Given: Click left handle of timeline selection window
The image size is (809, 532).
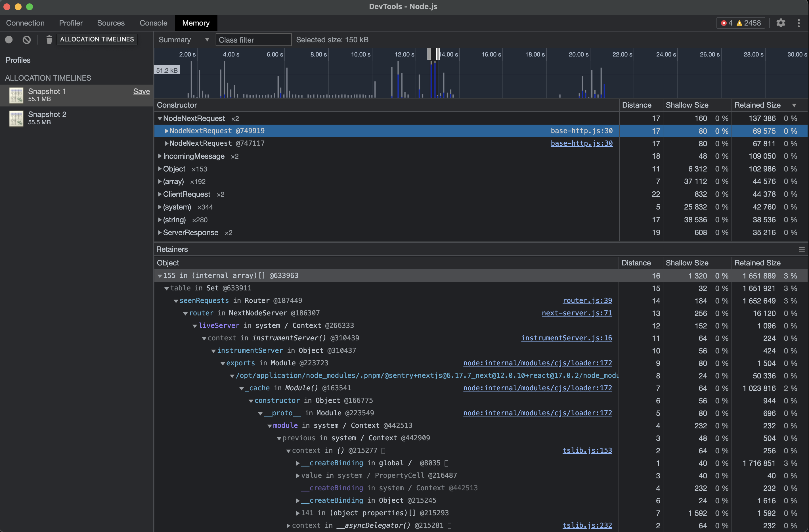Looking at the screenshot, I should (429, 54).
